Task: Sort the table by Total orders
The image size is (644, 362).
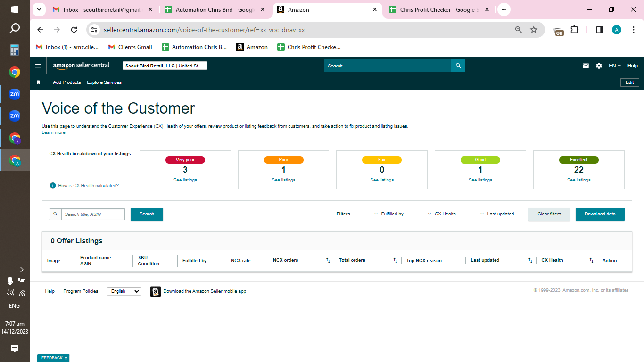Action: click(396, 260)
